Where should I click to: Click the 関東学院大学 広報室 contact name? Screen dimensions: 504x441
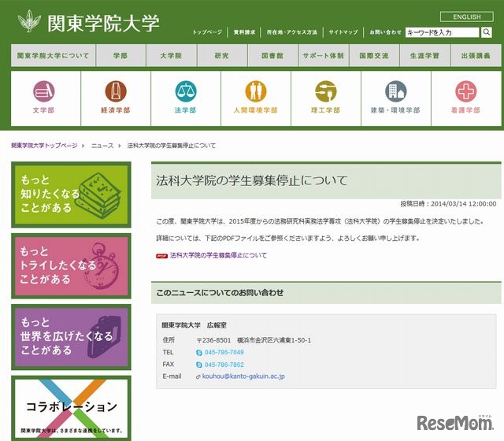[194, 325]
